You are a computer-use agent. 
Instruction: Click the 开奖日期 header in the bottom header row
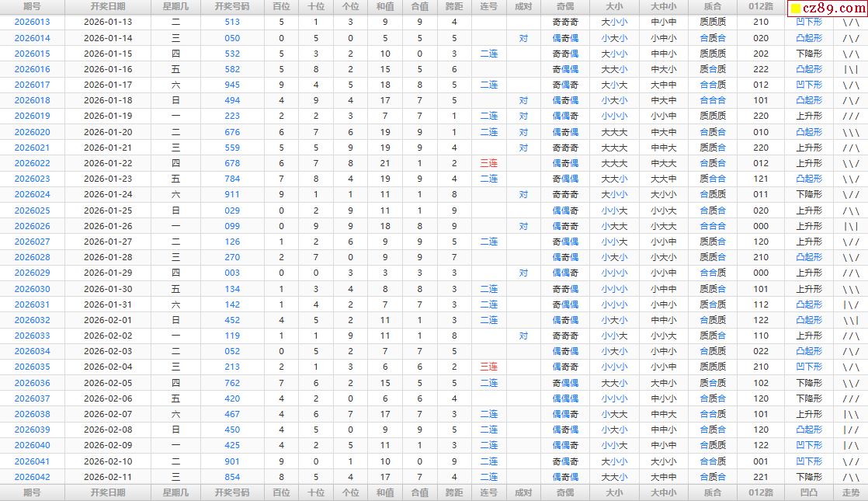click(x=108, y=492)
